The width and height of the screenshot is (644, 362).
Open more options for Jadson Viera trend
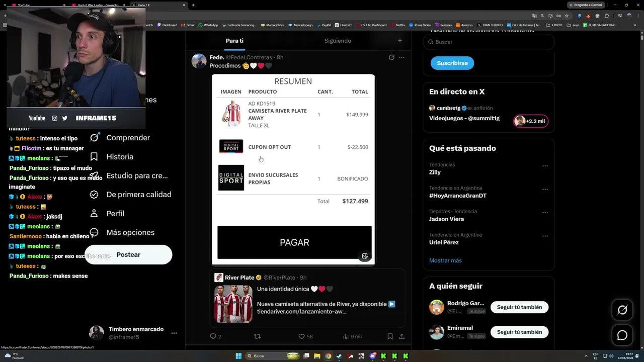tap(545, 213)
